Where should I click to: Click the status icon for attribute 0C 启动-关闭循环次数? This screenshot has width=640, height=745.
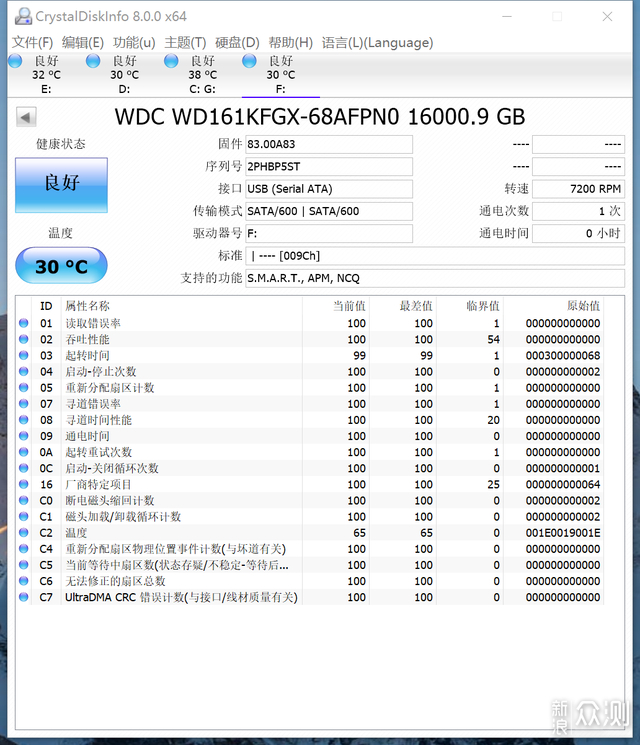coord(24,468)
